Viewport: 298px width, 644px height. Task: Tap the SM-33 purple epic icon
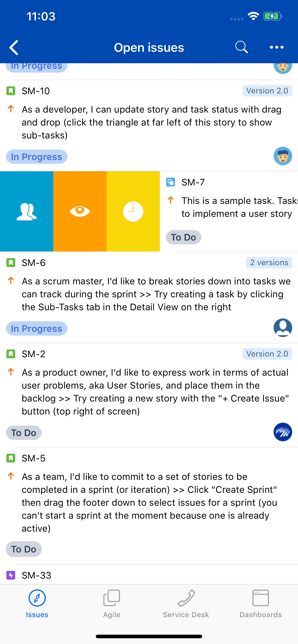point(11,575)
